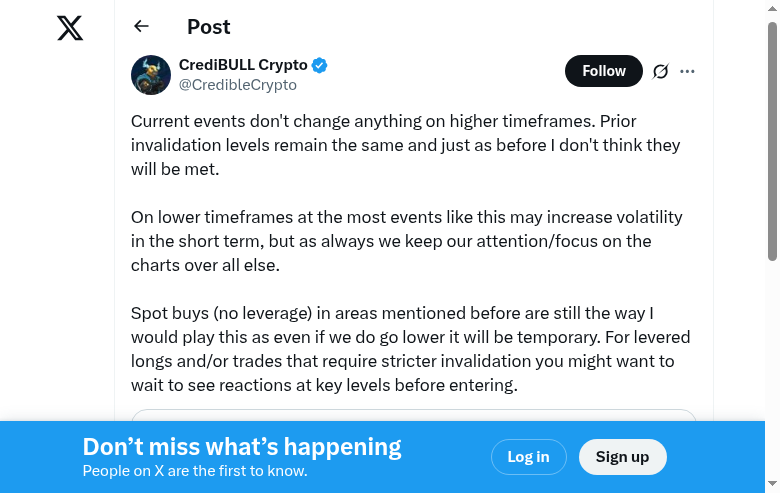The height and width of the screenshot is (493, 780).
Task: Click the blue verified badge
Action: pyautogui.click(x=320, y=66)
